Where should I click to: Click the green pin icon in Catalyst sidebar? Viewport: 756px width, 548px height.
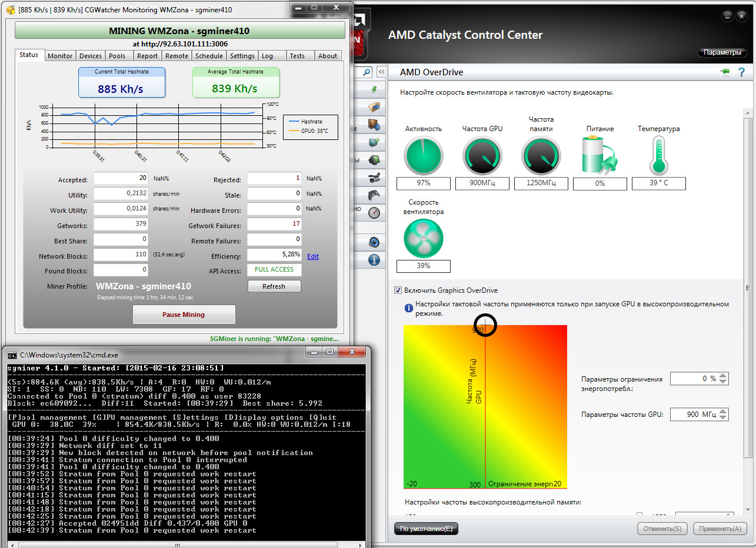pyautogui.click(x=374, y=89)
